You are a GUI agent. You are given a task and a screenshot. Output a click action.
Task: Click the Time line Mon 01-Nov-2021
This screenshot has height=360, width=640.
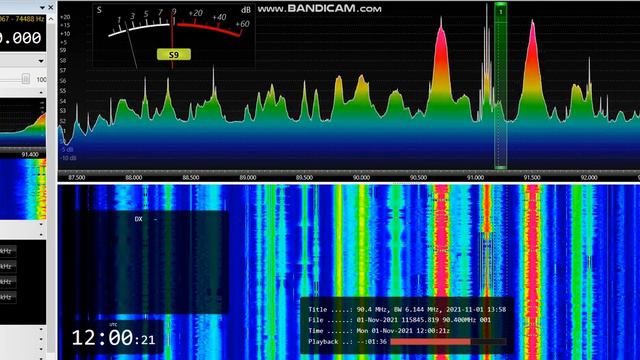tap(379, 331)
